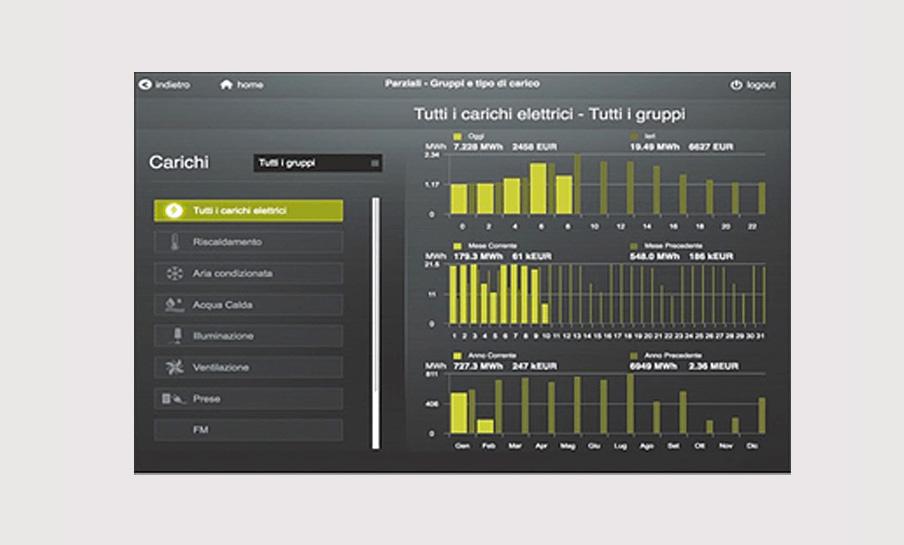The image size is (904, 545).
Task: Select Tutti i carichi elettrici load
Action: (248, 211)
